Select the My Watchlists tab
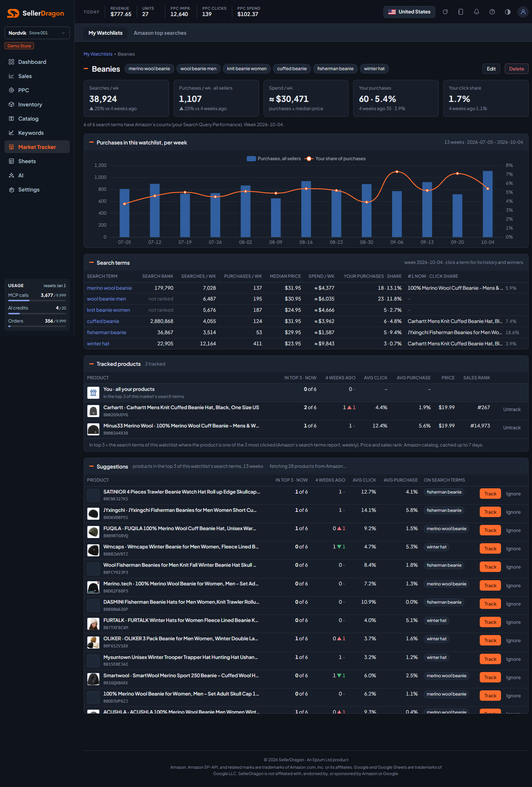The width and height of the screenshot is (532, 787). (x=105, y=33)
